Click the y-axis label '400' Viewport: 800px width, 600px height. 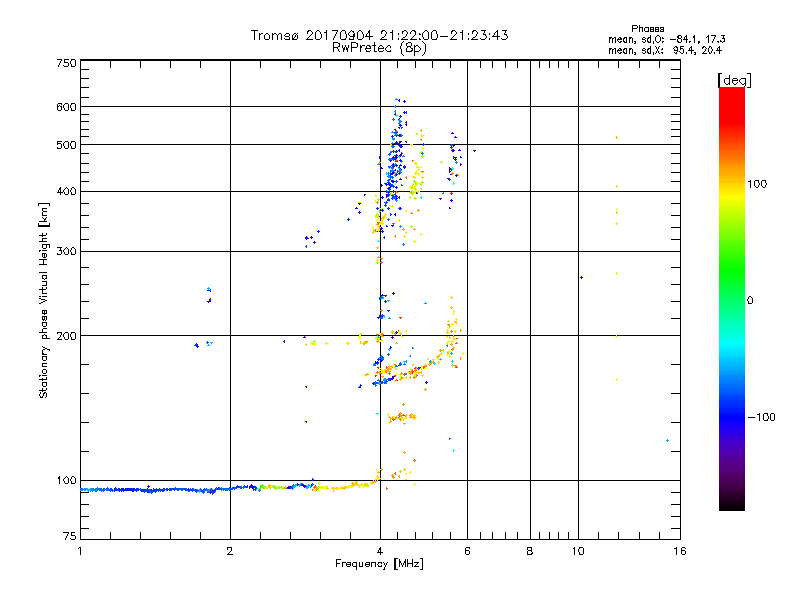[66, 191]
